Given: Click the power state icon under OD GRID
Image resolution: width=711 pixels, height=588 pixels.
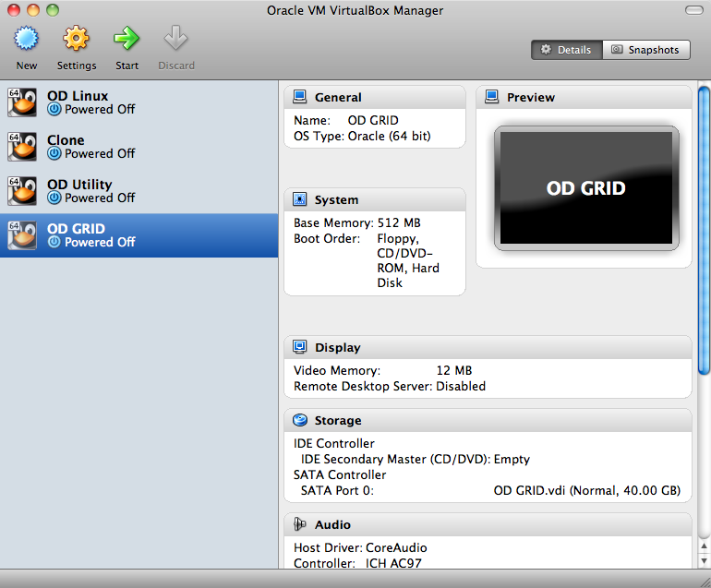Looking at the screenshot, I should [54, 242].
